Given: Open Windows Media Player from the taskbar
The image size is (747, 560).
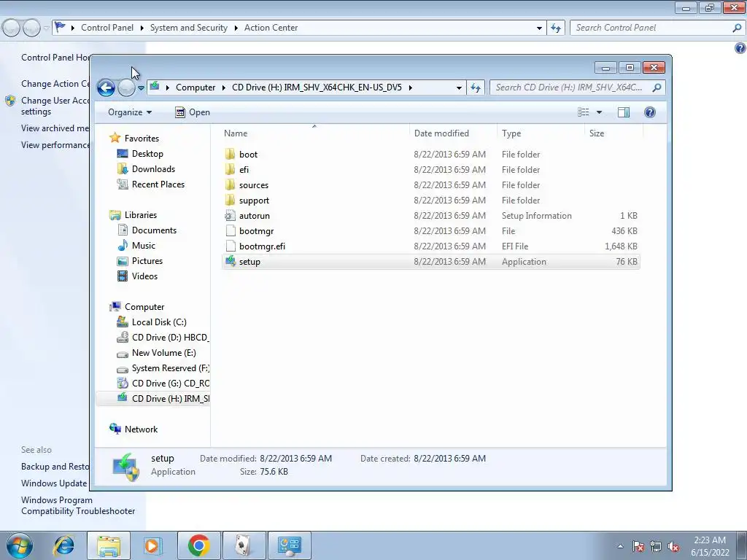Looking at the screenshot, I should point(153,545).
